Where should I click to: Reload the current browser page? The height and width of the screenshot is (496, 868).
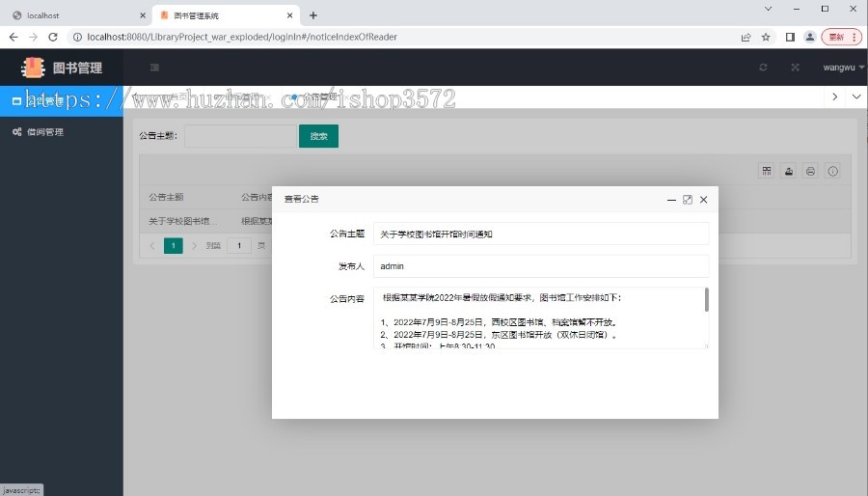point(53,37)
